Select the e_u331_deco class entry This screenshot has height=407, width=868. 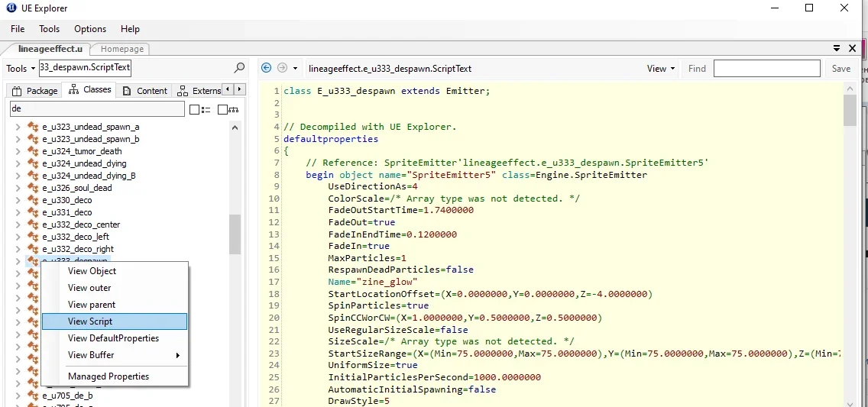67,212
